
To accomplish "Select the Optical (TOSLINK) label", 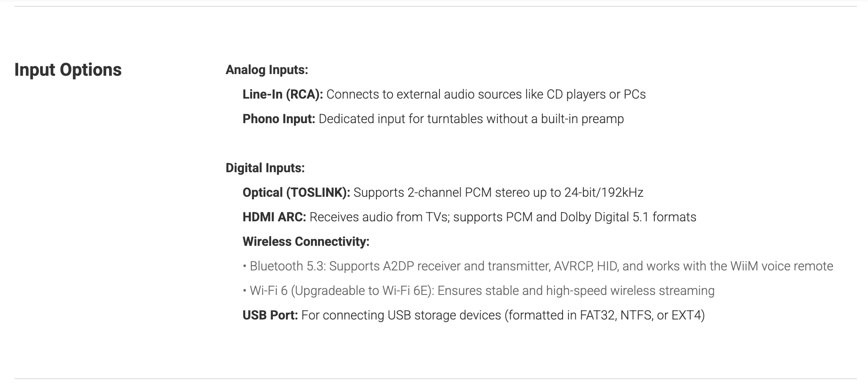I will coord(296,193).
